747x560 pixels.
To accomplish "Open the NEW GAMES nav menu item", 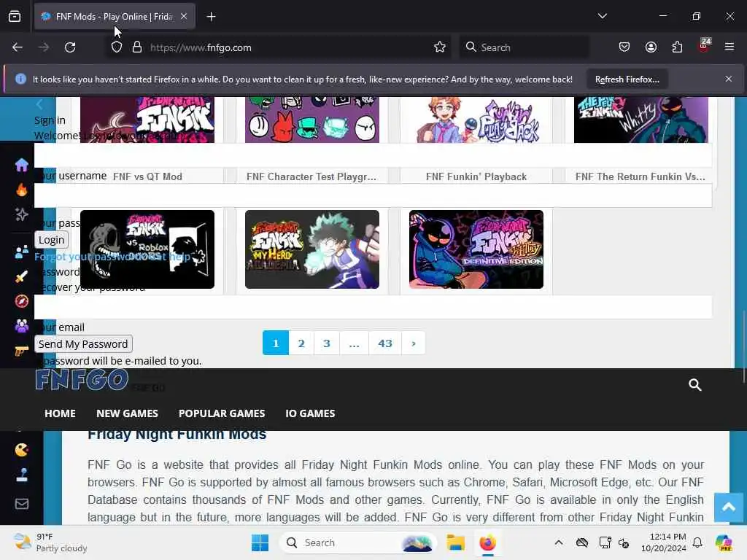I will tap(127, 413).
